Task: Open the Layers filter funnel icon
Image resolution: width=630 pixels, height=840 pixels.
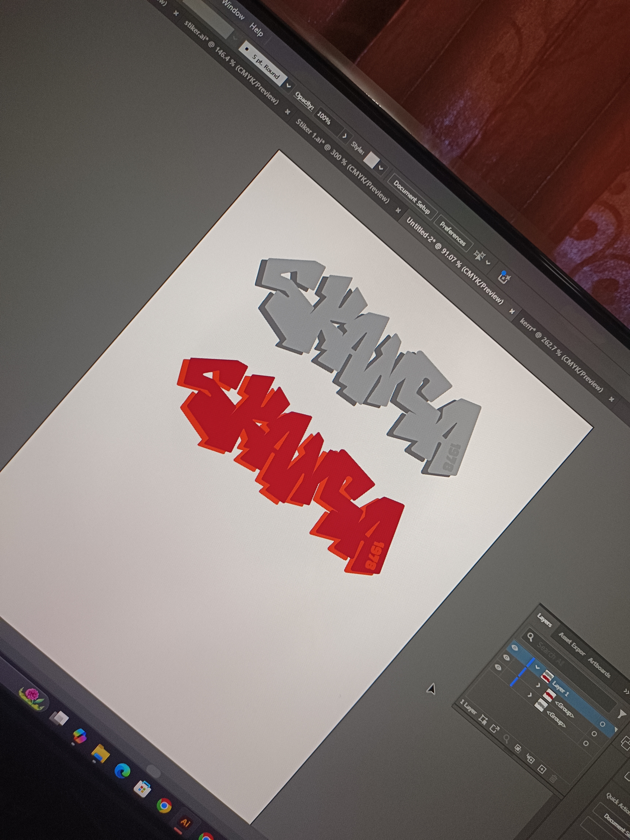Action: click(622, 714)
